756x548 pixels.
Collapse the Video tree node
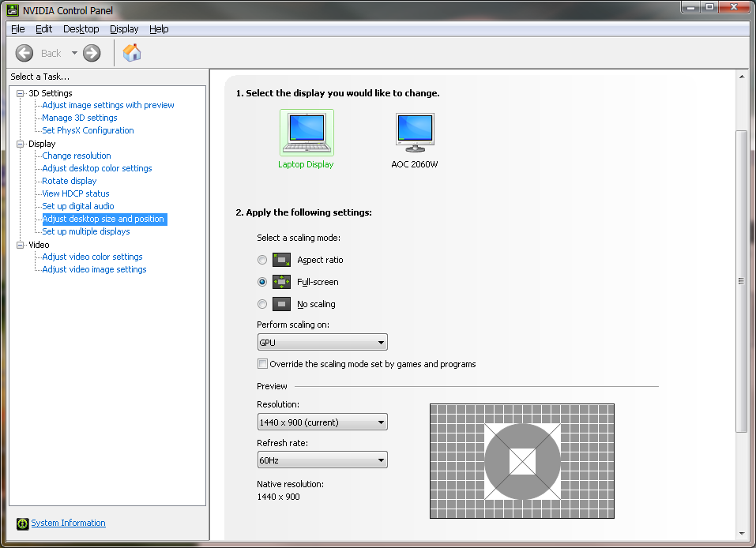21,245
